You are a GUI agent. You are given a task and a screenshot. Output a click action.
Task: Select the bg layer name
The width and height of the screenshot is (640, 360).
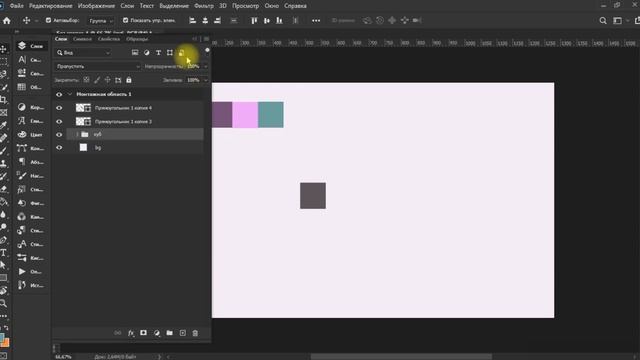pos(98,148)
